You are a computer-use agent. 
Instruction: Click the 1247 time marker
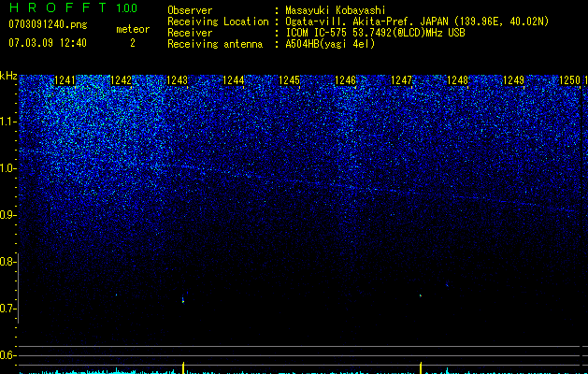coord(401,80)
